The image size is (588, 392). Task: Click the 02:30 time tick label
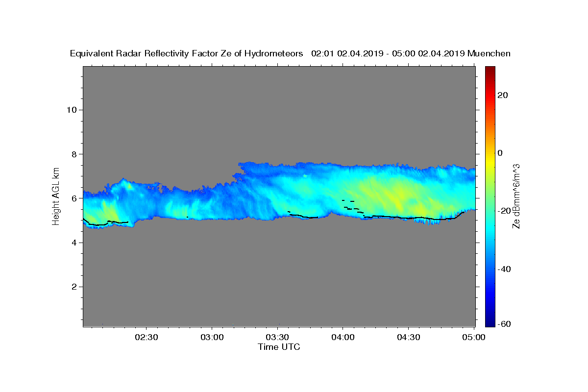[146, 337]
